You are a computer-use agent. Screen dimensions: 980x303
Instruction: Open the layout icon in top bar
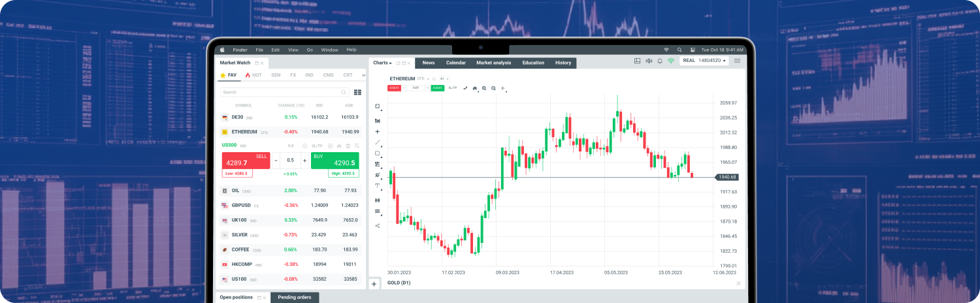pyautogui.click(x=638, y=61)
